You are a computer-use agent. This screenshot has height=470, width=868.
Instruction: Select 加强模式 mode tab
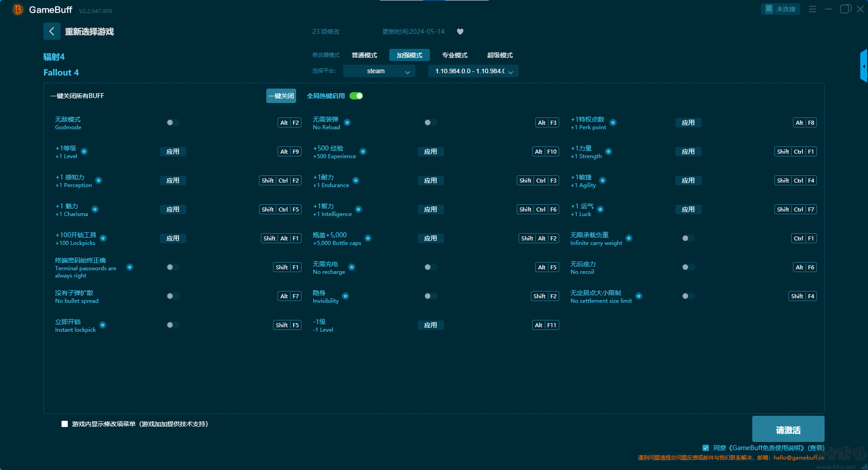[410, 55]
